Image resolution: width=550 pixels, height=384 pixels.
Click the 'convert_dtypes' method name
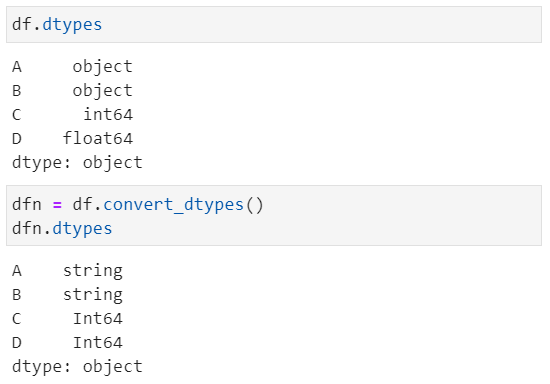click(173, 204)
